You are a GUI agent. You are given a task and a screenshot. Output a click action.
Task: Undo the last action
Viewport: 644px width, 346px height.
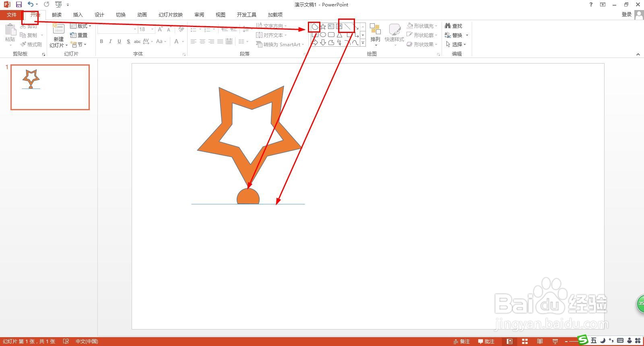(x=31, y=4)
